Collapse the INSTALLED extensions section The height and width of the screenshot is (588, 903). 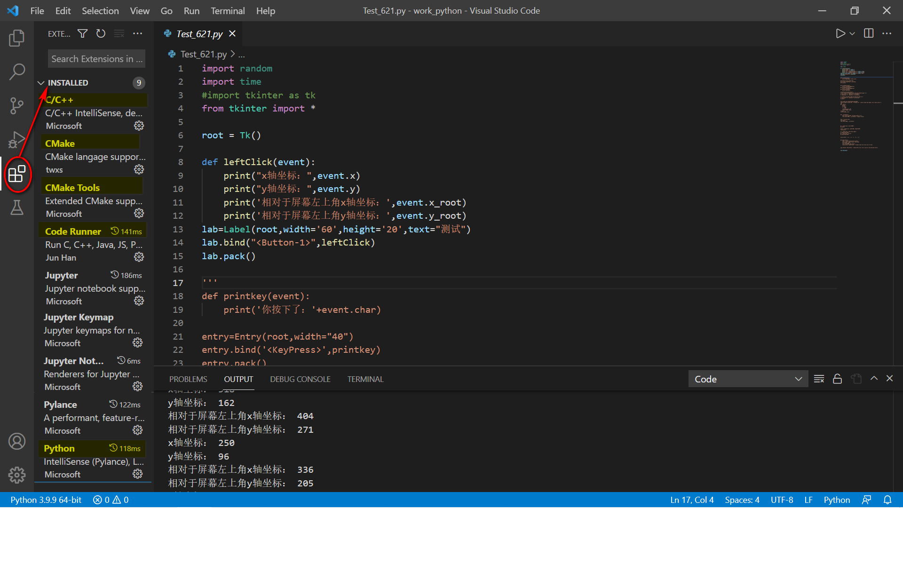tap(41, 82)
